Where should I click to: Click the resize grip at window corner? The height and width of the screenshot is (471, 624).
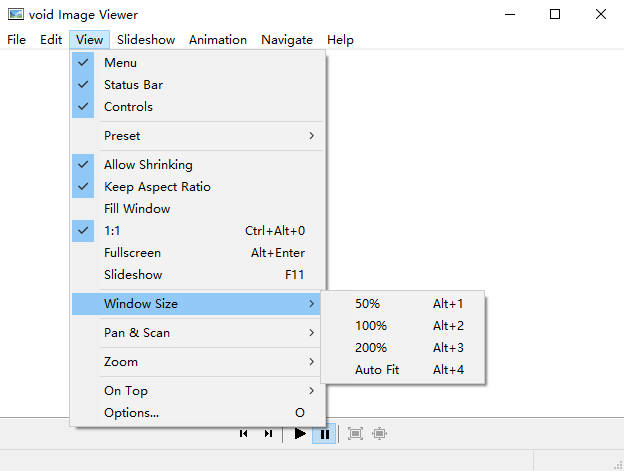618,465
